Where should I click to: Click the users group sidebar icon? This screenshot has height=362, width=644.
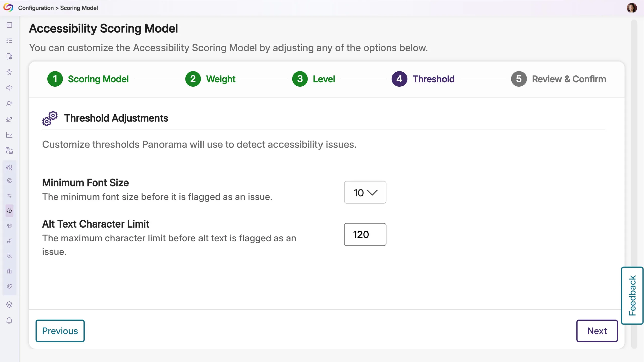9,226
